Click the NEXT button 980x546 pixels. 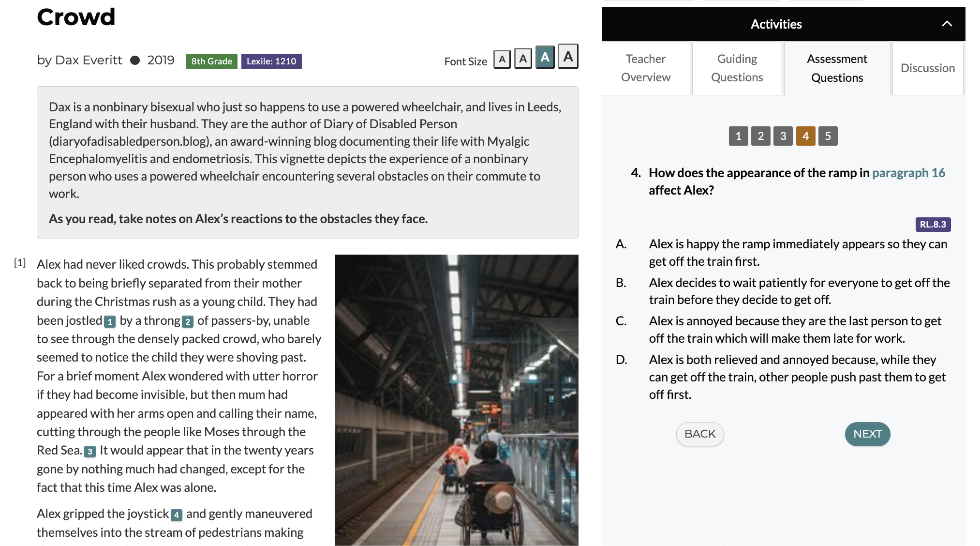tap(867, 434)
